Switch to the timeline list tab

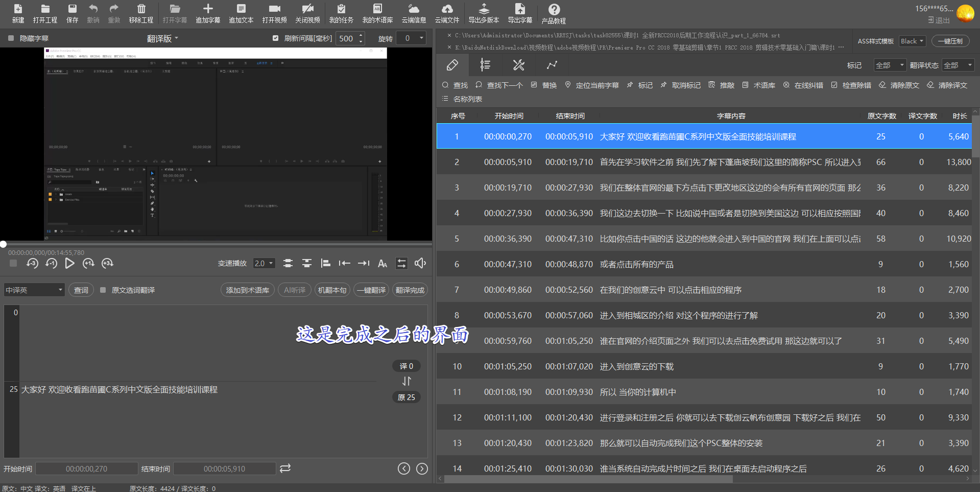pyautogui.click(x=485, y=65)
